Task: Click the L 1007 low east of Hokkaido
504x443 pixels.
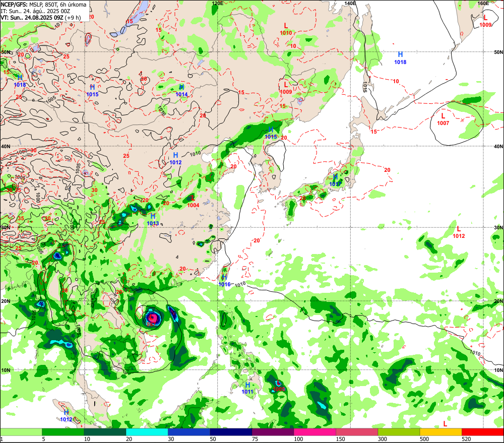Action: coord(443,119)
